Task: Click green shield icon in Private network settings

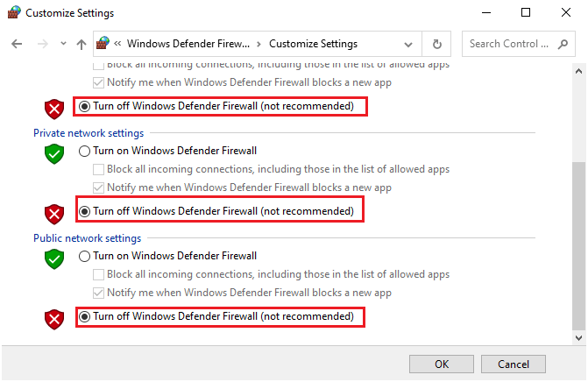Action: coord(54,153)
